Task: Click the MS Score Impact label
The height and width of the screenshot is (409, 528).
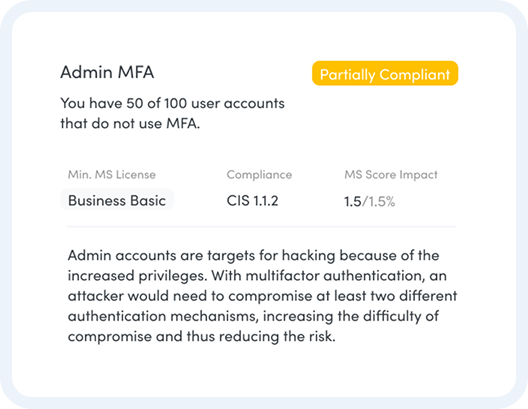Action: click(x=391, y=174)
